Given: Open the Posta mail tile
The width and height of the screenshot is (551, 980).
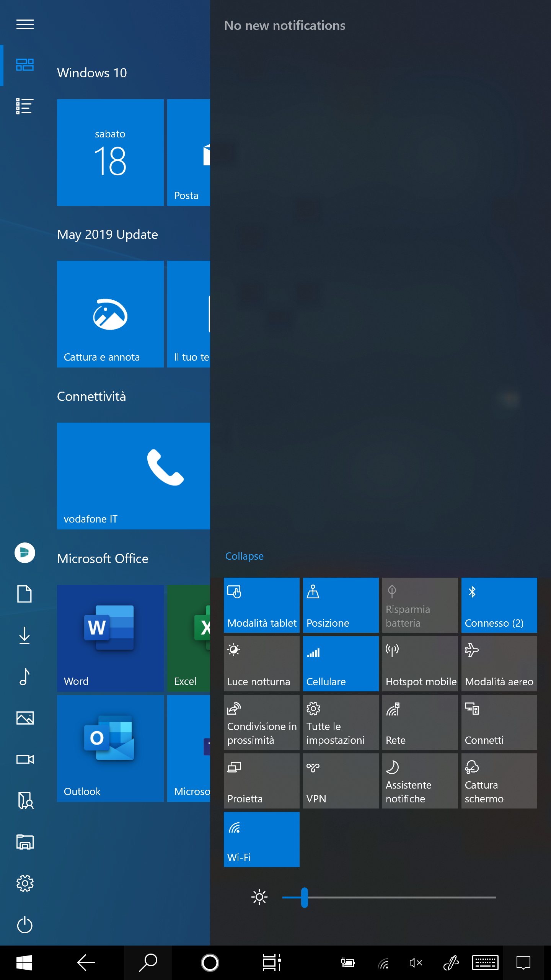Looking at the screenshot, I should coord(189,152).
